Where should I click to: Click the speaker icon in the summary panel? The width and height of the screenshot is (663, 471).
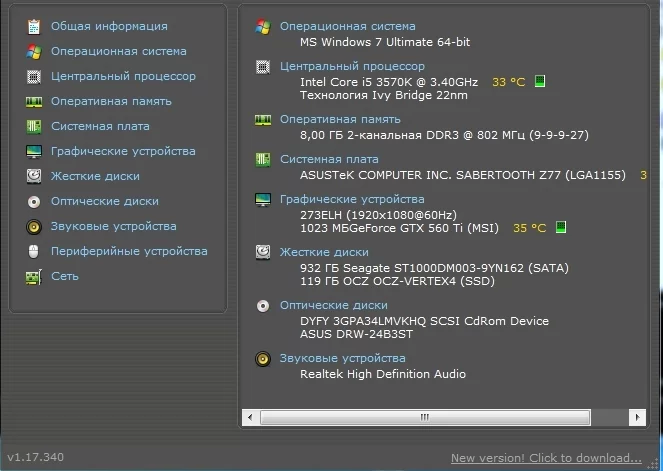[263, 359]
